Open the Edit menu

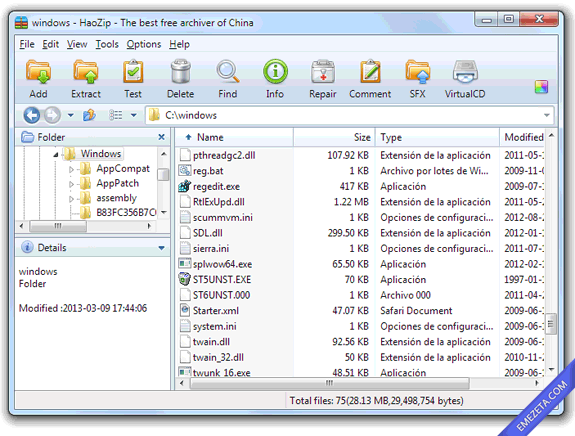50,44
